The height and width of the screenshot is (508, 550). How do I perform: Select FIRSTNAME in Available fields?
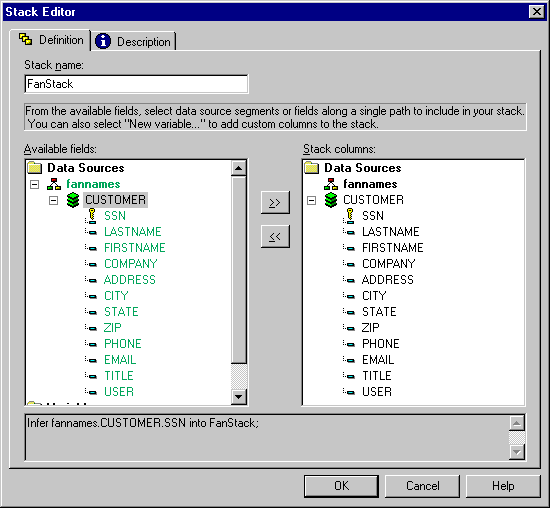tap(135, 248)
